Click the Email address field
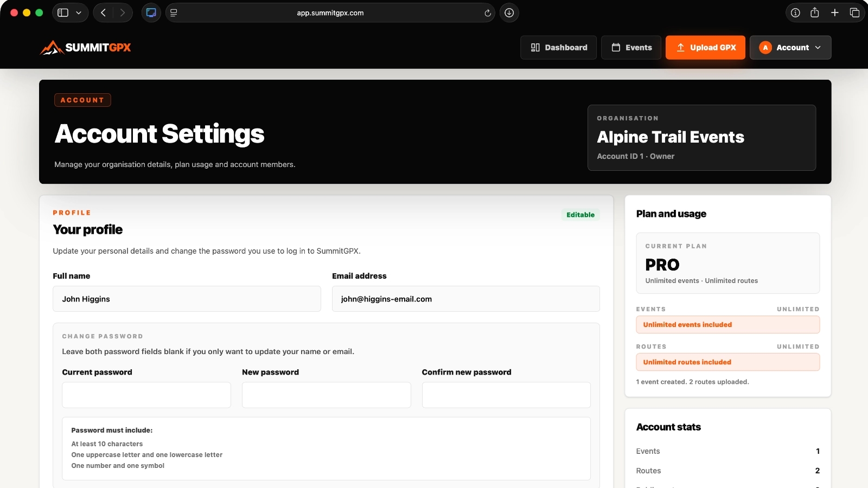 click(x=466, y=299)
